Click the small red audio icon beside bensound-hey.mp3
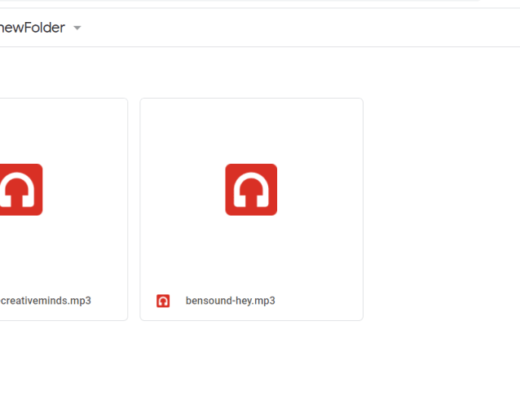This screenshot has width=520, height=400. pyautogui.click(x=163, y=301)
